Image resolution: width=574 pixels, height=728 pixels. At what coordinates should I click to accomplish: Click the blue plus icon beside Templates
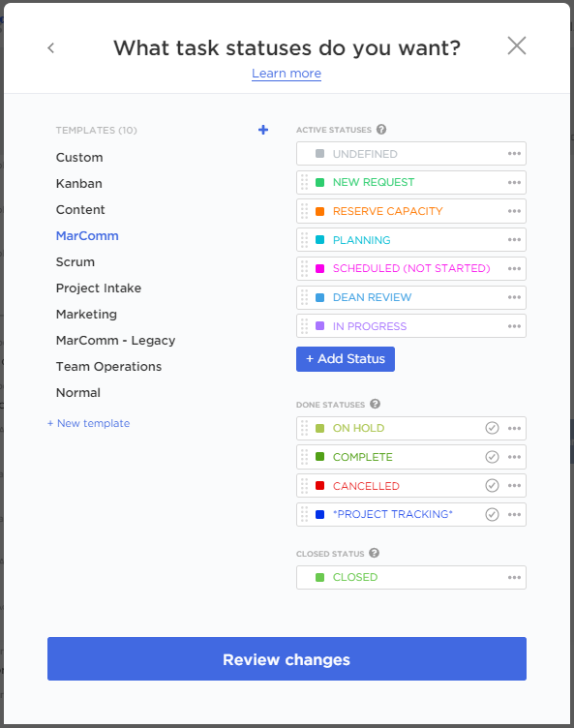(x=263, y=130)
